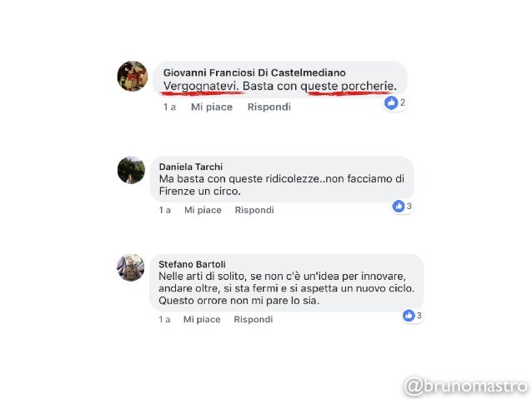Click the @brunomastro watermark text

pyautogui.click(x=466, y=387)
